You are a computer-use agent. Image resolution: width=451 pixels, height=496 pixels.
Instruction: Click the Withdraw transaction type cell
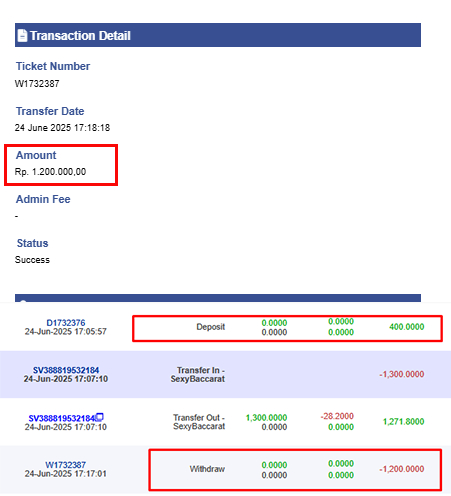207,469
